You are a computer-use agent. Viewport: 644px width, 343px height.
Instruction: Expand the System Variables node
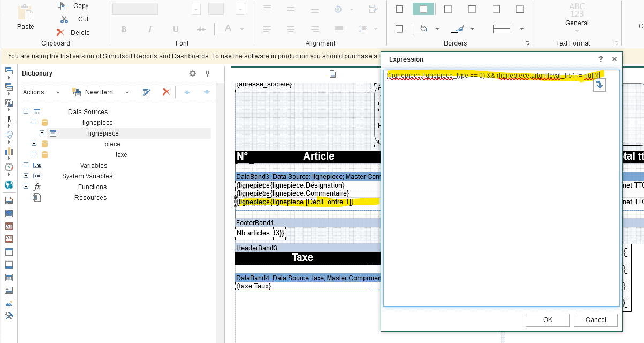tap(26, 176)
